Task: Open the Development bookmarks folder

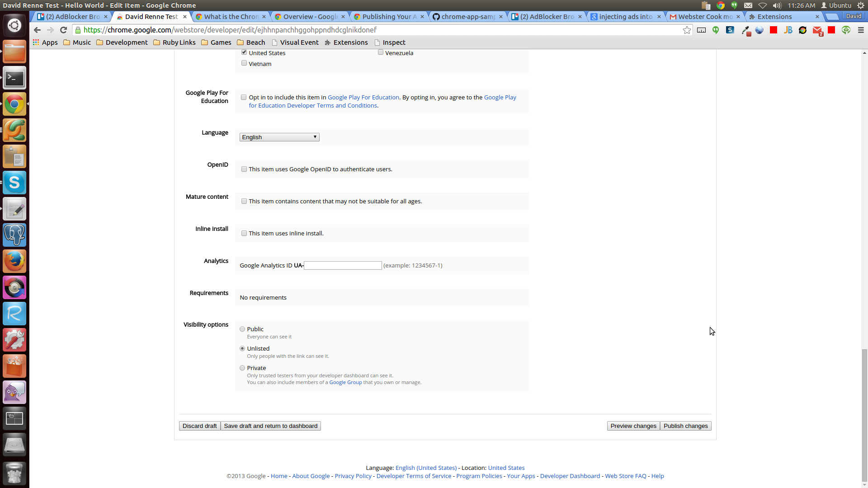Action: click(122, 42)
